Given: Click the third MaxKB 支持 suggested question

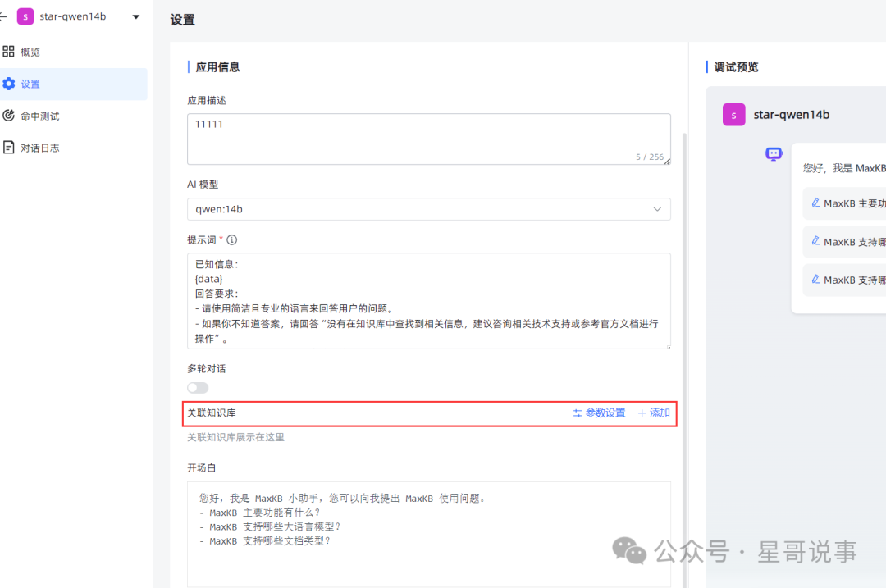Looking at the screenshot, I should [x=844, y=280].
